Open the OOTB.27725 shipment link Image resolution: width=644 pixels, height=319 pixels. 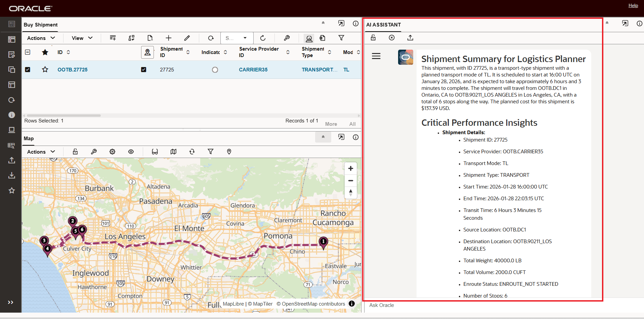[x=73, y=70]
